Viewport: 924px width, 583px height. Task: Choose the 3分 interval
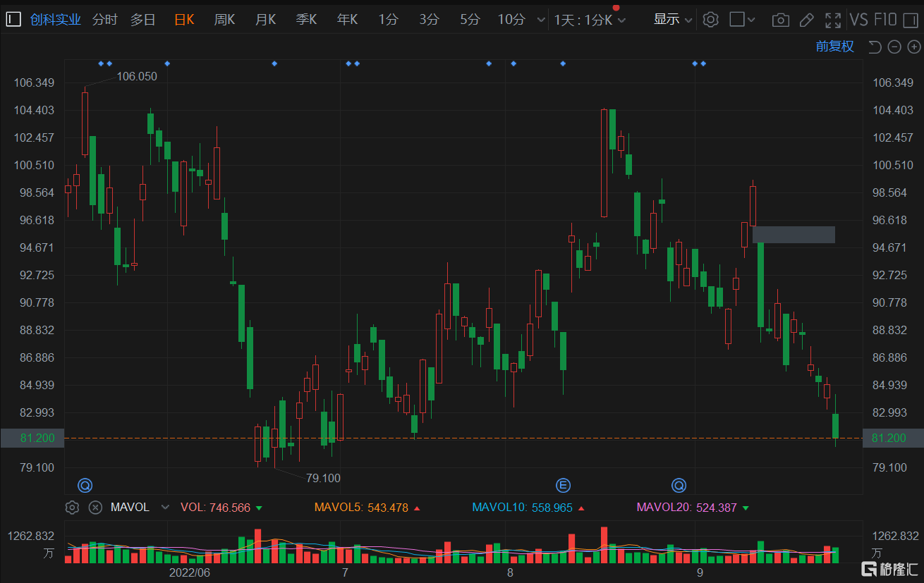click(x=429, y=20)
